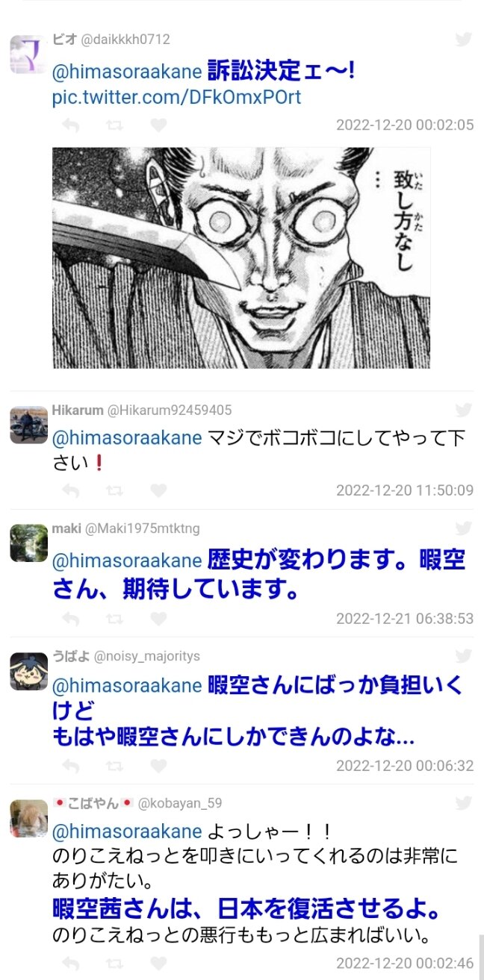The image size is (484, 980).
Task: Reply to daikkkh0712's tweet
Action: click(71, 125)
